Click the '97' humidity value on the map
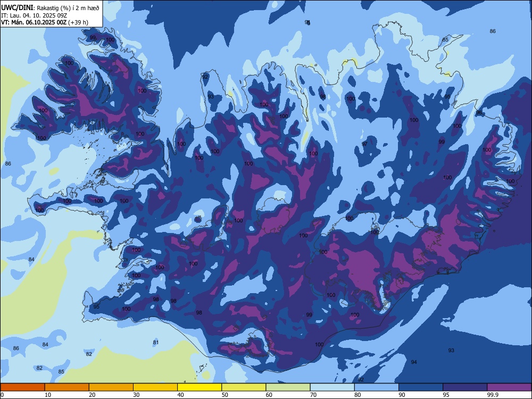 (x=364, y=144)
